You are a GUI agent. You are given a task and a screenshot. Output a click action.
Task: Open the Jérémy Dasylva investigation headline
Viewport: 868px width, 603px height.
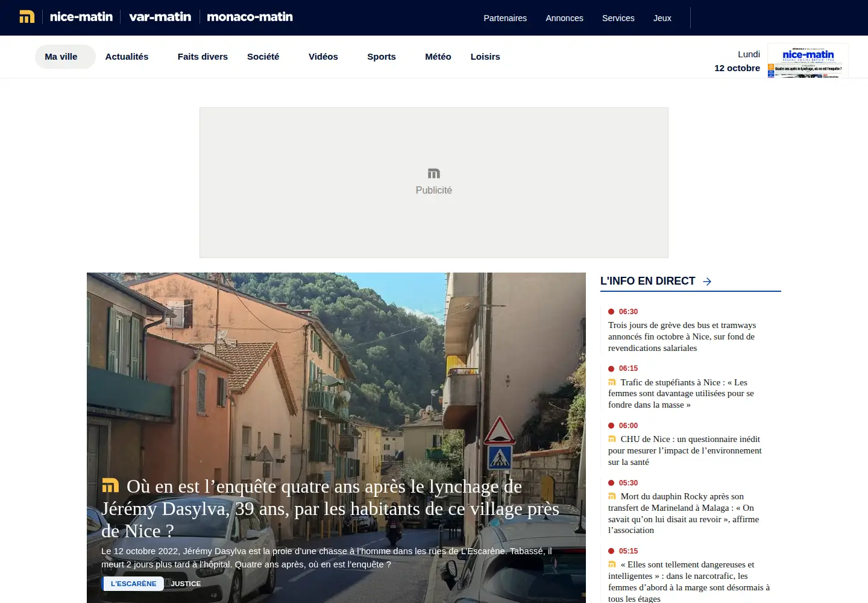(330, 508)
